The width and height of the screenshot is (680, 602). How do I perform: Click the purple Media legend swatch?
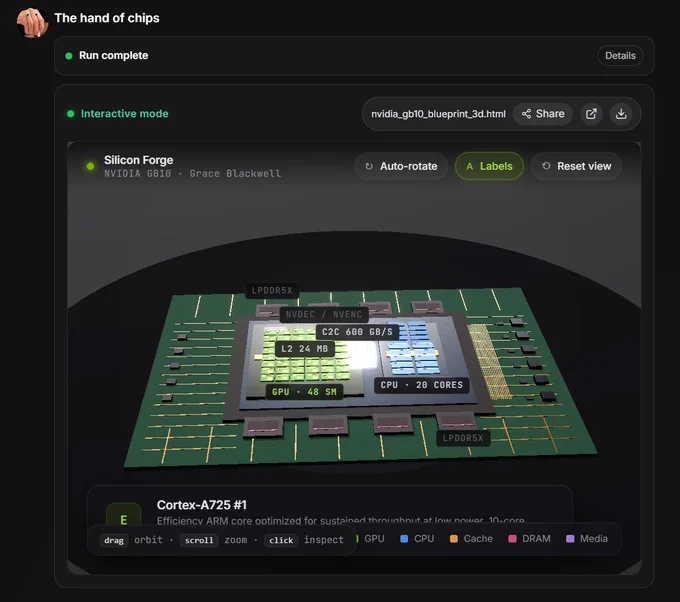[570, 539]
